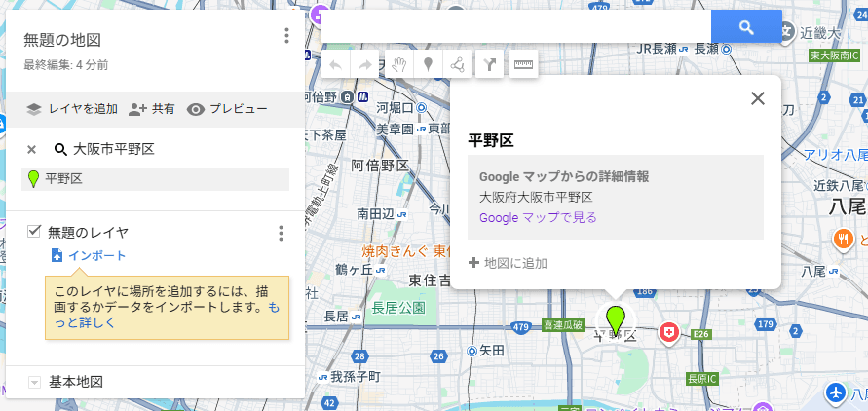Click the undo arrow in the toolbar

point(335,64)
